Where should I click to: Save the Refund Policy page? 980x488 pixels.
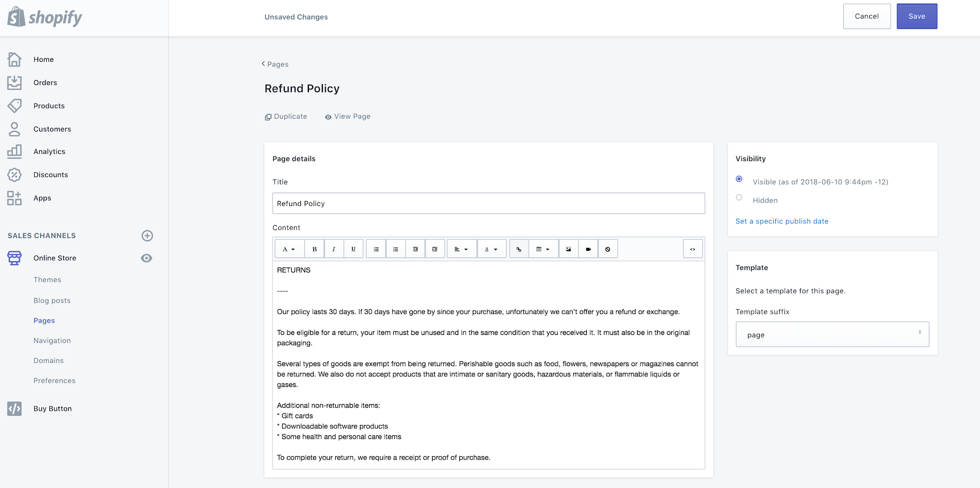click(917, 16)
